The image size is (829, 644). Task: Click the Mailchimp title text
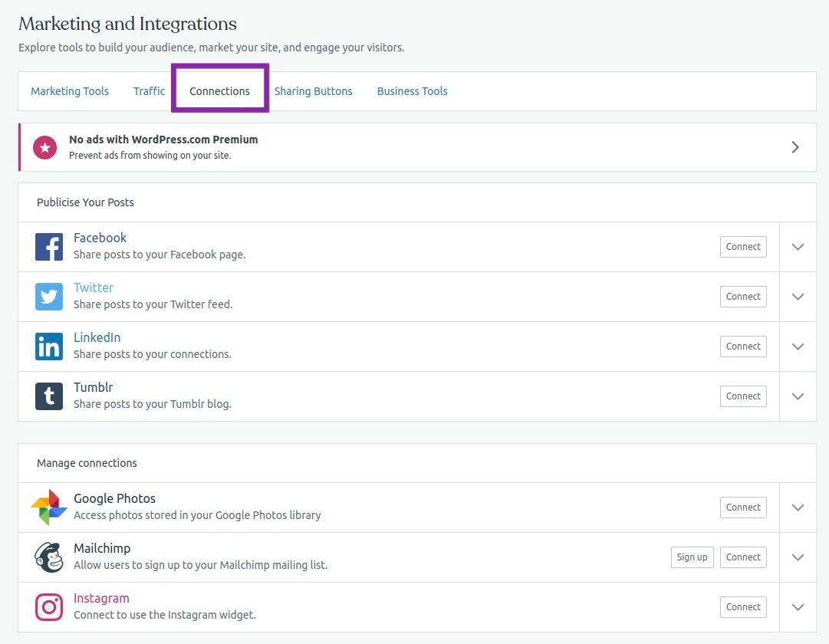(x=102, y=548)
